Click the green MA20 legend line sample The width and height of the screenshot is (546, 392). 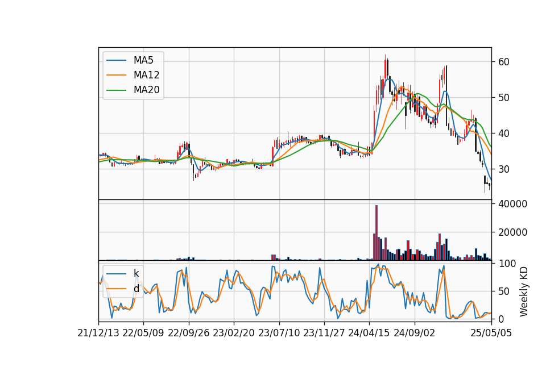pyautogui.click(x=116, y=90)
